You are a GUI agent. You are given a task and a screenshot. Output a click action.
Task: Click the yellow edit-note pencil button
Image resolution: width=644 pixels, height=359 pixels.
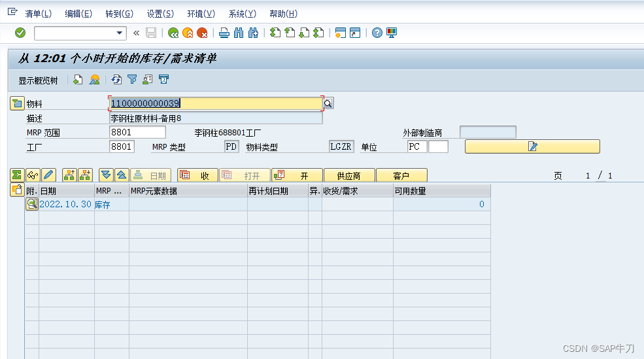pos(532,146)
